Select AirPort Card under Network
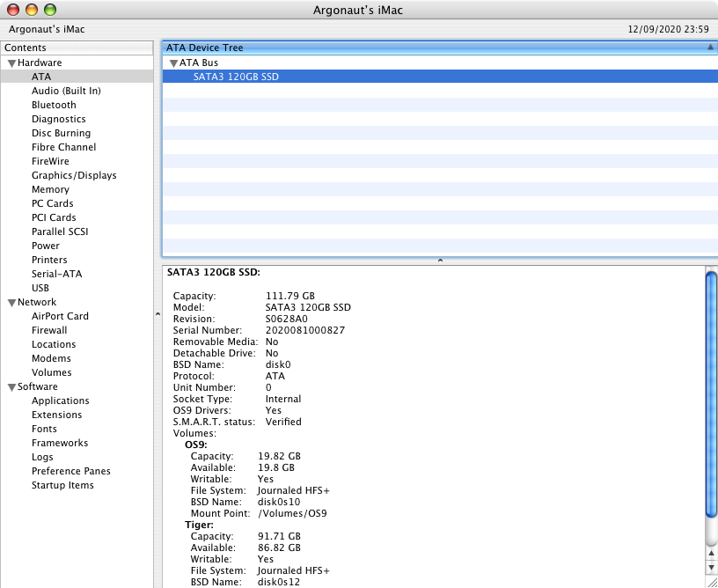The image size is (718, 588). [60, 316]
